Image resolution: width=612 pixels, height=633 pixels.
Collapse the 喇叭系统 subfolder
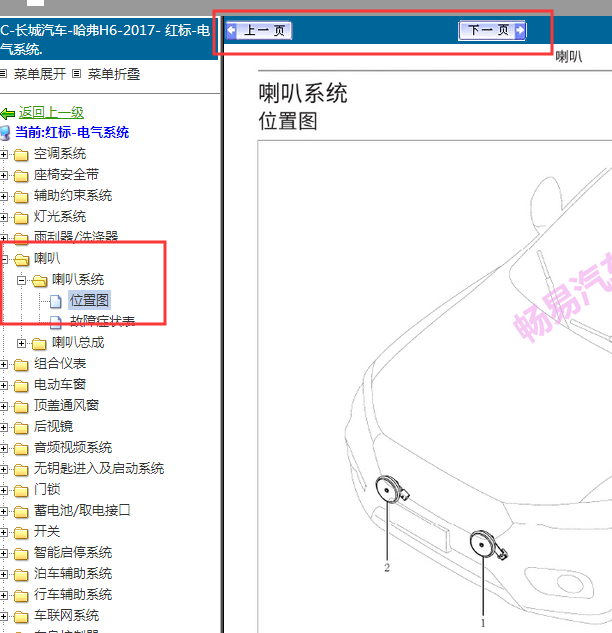[21, 280]
